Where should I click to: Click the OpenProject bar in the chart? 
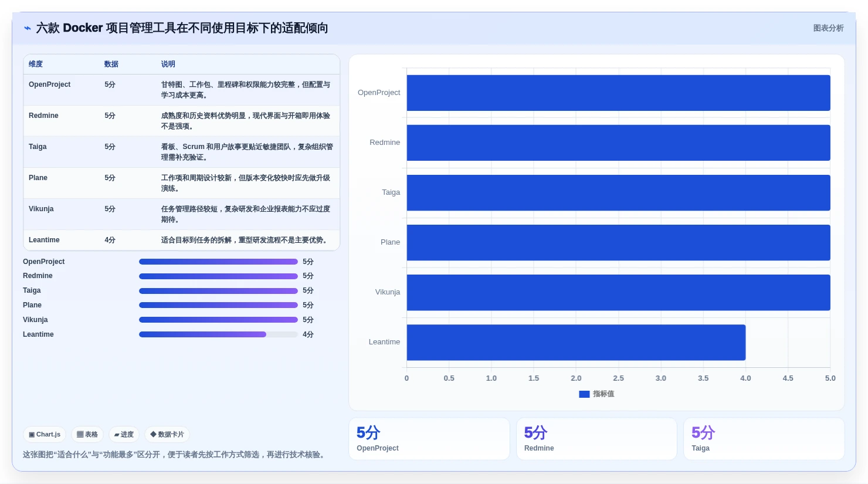tap(618, 93)
